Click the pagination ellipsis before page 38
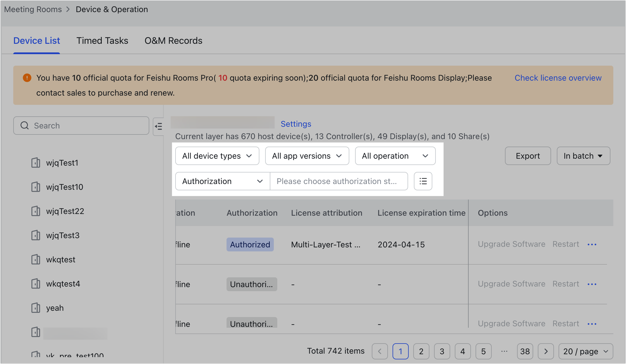This screenshot has height=364, width=626. pos(504,351)
